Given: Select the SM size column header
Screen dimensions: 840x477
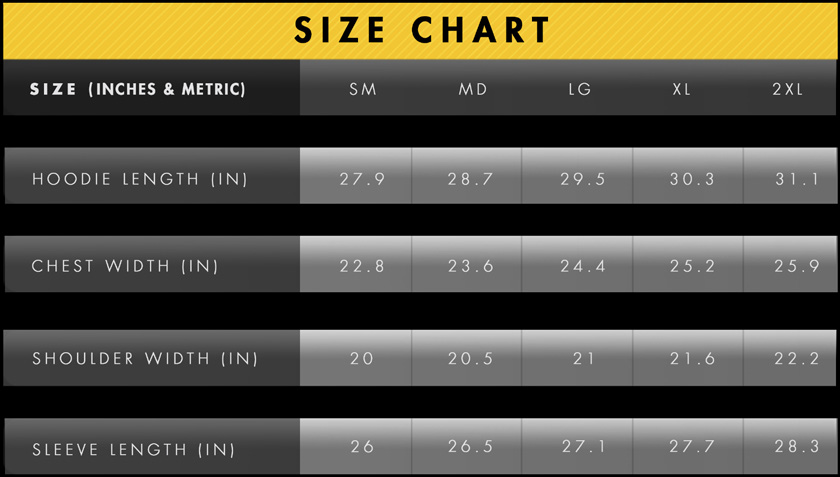Looking at the screenshot, I should (x=363, y=89).
